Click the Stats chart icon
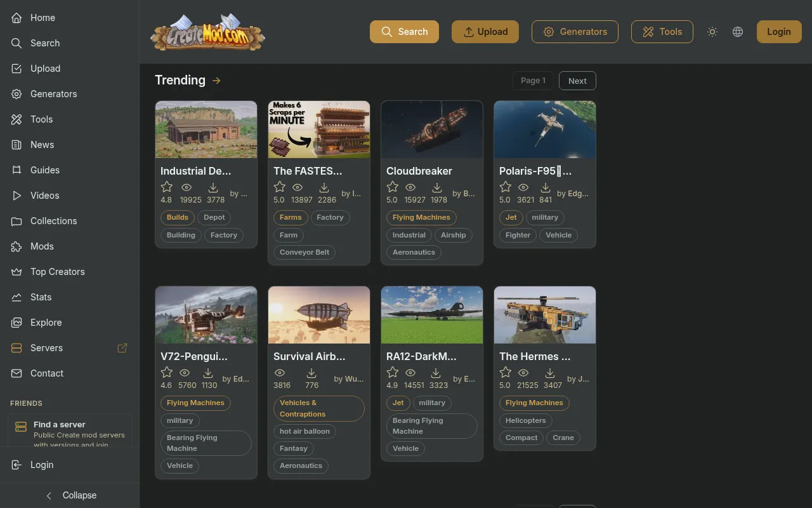812x508 pixels. click(16, 297)
